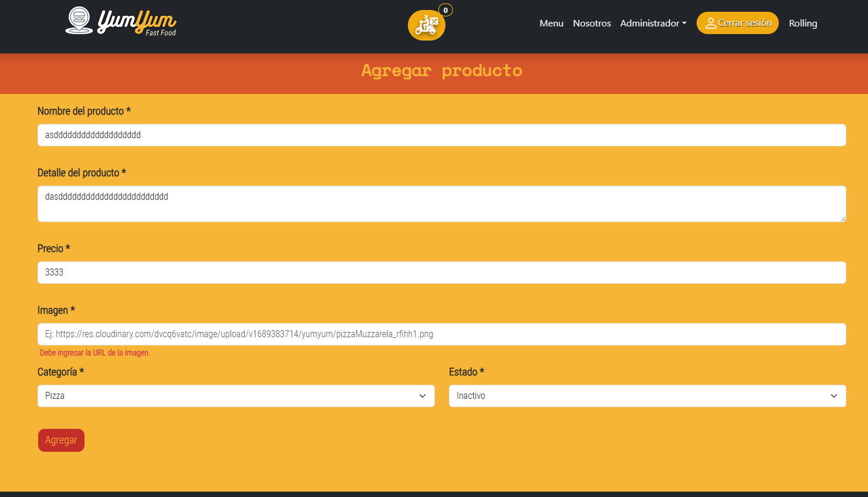Select the Precio field containing 3333
Image resolution: width=868 pixels, height=497 pixels.
pyautogui.click(x=440, y=272)
